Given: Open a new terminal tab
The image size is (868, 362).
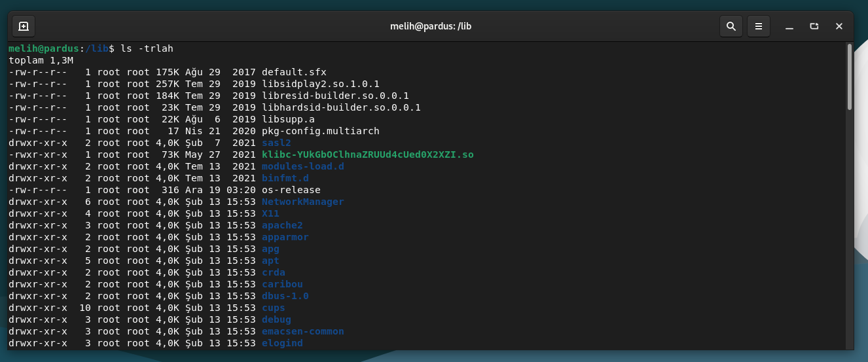Looking at the screenshot, I should (x=24, y=26).
